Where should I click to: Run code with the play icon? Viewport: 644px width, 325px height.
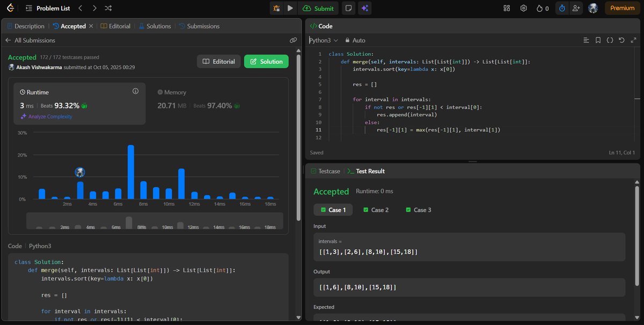pos(290,8)
